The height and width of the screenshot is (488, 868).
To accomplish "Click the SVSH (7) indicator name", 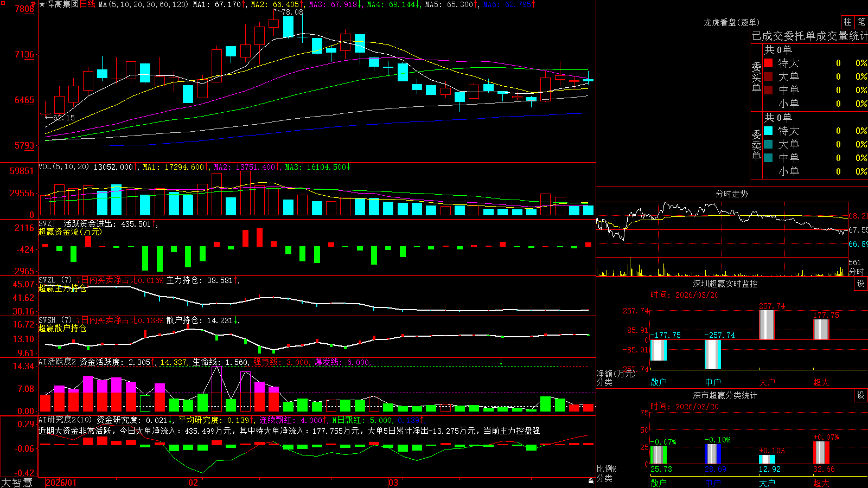I will pos(55,320).
